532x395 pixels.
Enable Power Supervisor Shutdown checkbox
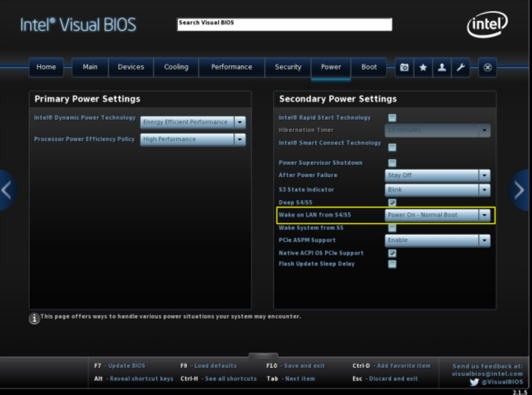pyautogui.click(x=392, y=163)
